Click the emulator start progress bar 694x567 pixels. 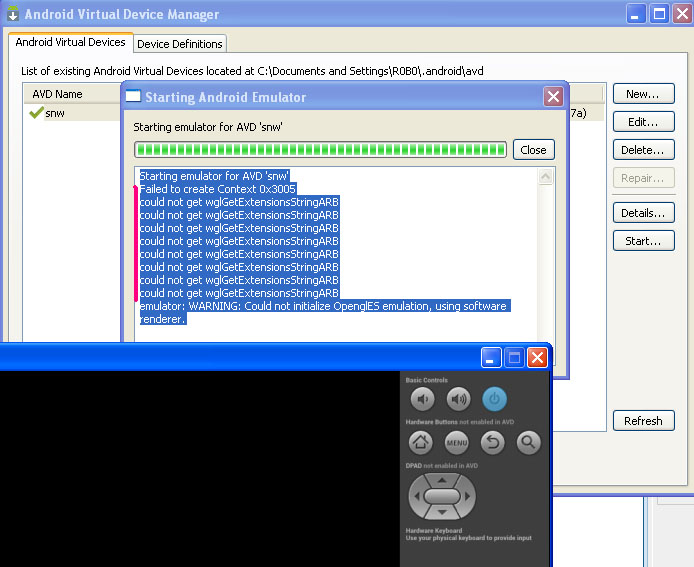[x=320, y=150]
